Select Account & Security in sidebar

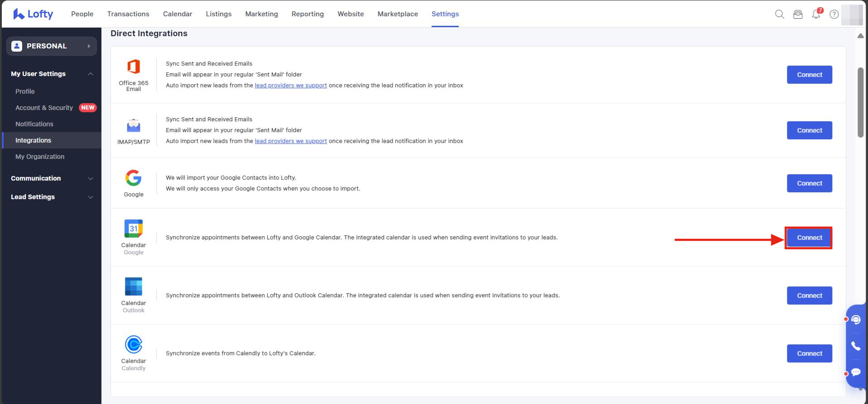click(44, 108)
